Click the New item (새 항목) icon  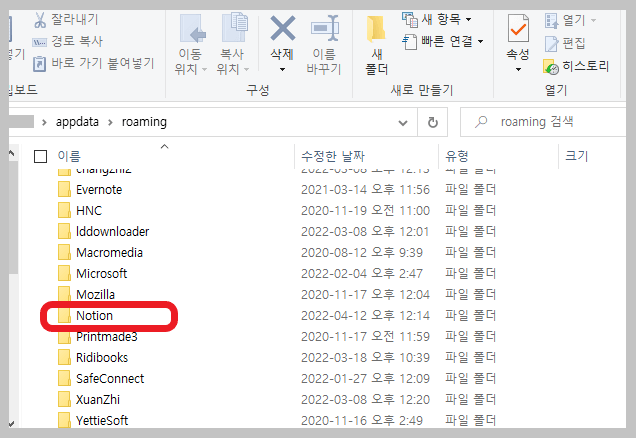point(410,19)
